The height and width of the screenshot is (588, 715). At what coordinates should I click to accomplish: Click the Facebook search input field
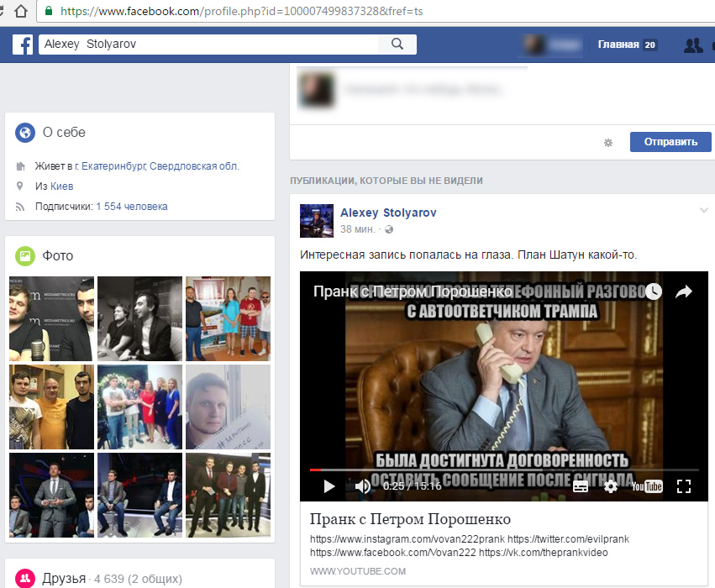210,45
